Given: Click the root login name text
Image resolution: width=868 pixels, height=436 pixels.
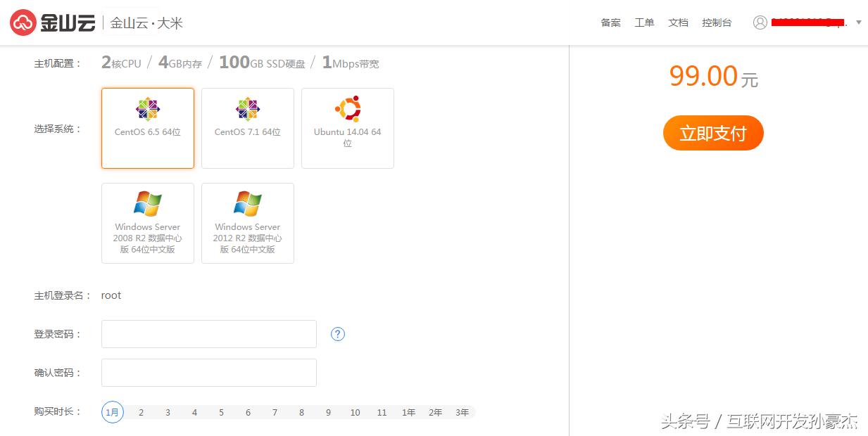Looking at the screenshot, I should (x=111, y=295).
